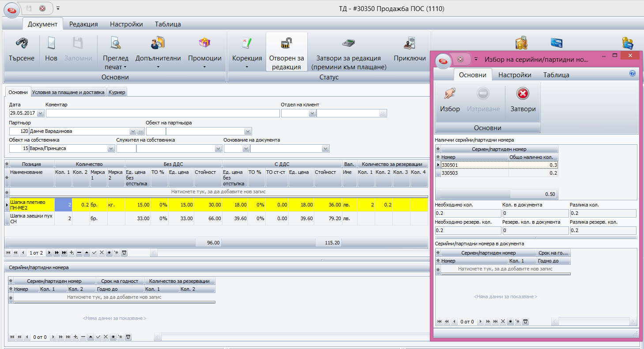Expand the Служител на собственика dropdown
The image size is (644, 349).
[218, 149]
